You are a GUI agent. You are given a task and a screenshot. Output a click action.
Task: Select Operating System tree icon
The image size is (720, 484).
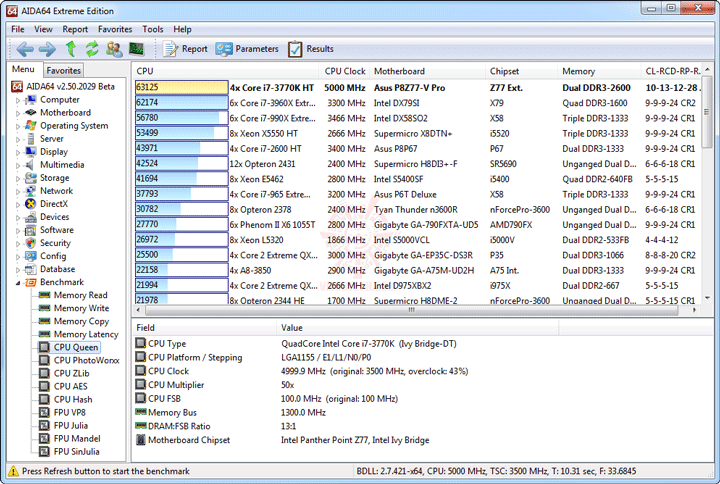tap(31, 125)
